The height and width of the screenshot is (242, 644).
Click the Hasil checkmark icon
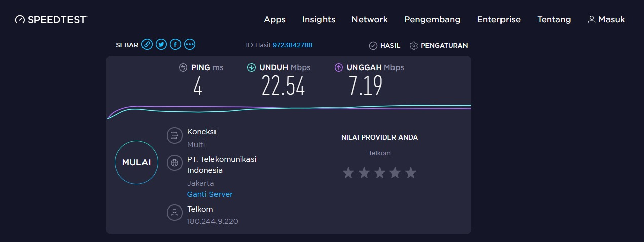tap(373, 46)
